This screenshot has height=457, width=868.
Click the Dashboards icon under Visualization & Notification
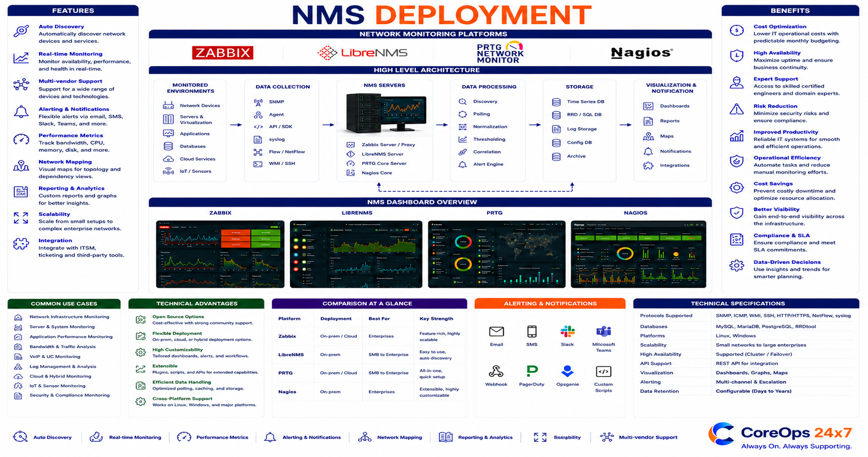pos(648,106)
